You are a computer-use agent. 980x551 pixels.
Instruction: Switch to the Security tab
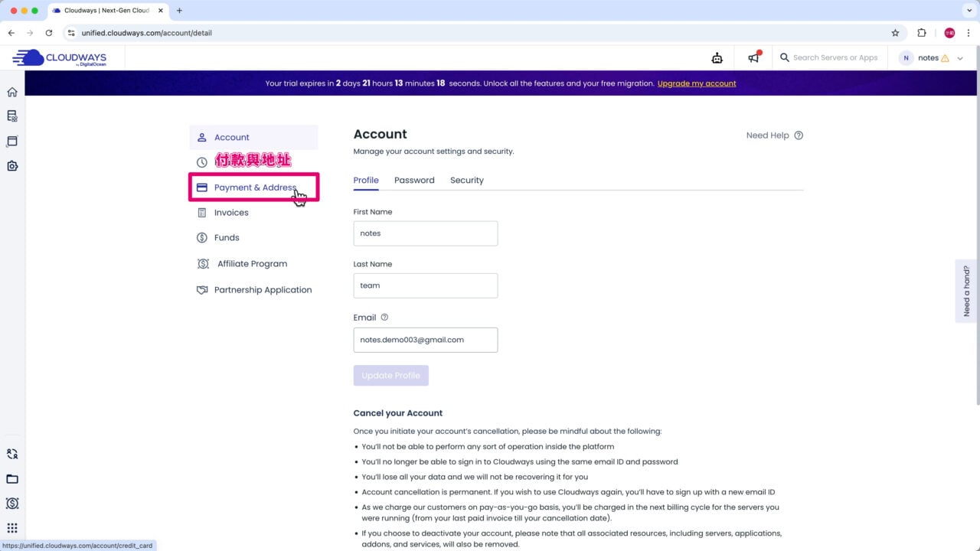tap(466, 181)
